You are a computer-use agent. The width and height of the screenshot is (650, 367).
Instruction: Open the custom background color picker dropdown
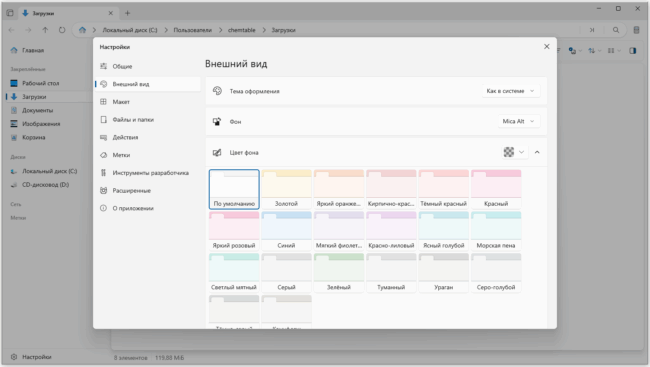514,152
